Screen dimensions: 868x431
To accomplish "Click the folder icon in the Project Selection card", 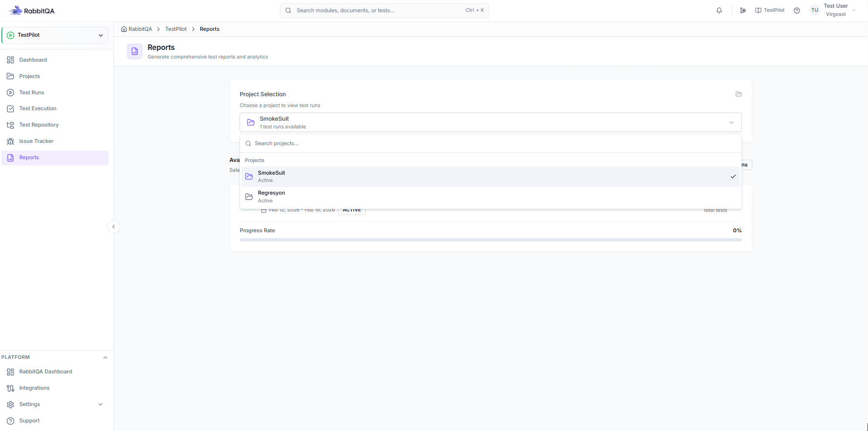I will [x=739, y=94].
